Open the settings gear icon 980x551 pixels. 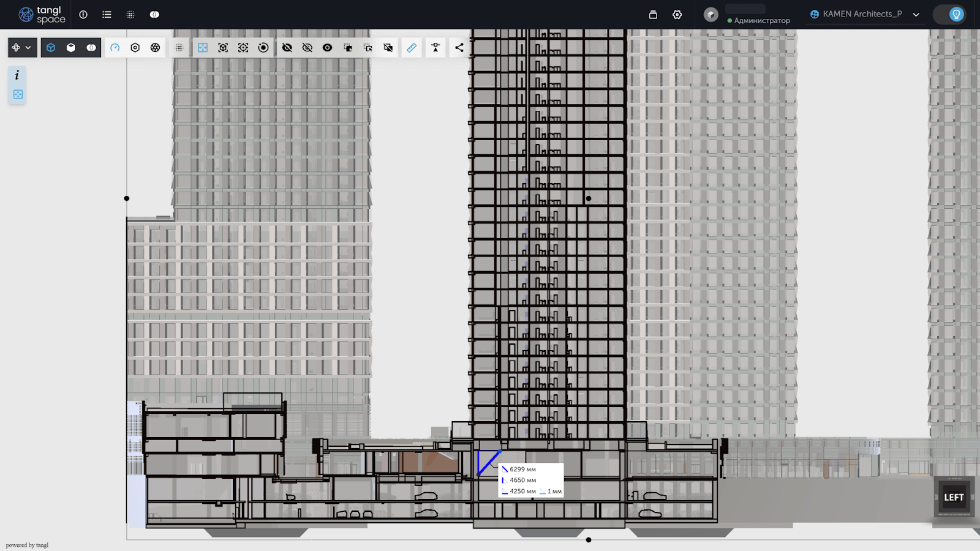point(677,15)
